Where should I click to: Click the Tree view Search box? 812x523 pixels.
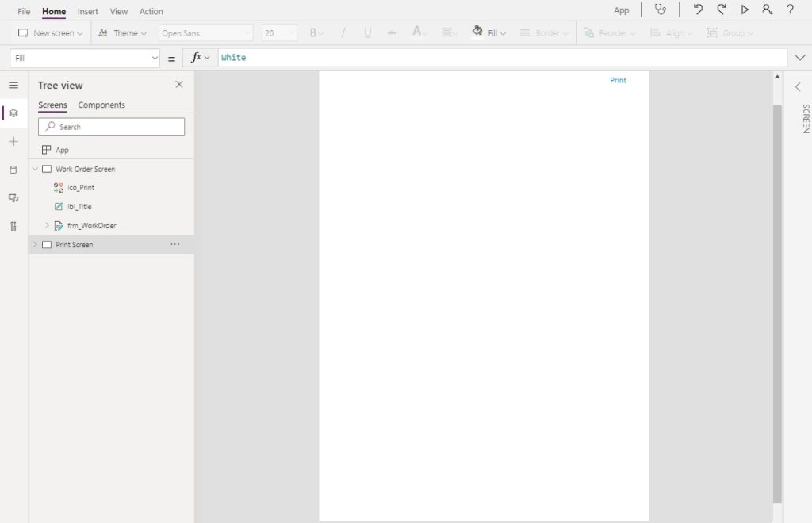click(111, 127)
